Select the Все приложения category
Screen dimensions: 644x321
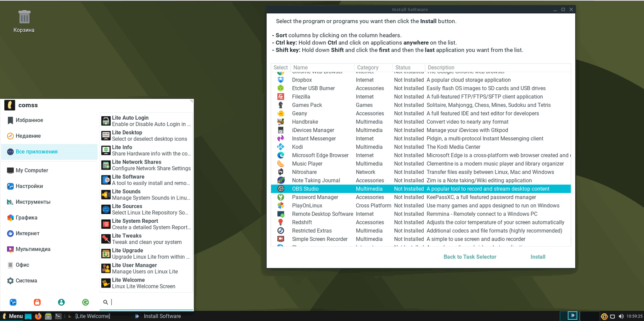click(50, 151)
